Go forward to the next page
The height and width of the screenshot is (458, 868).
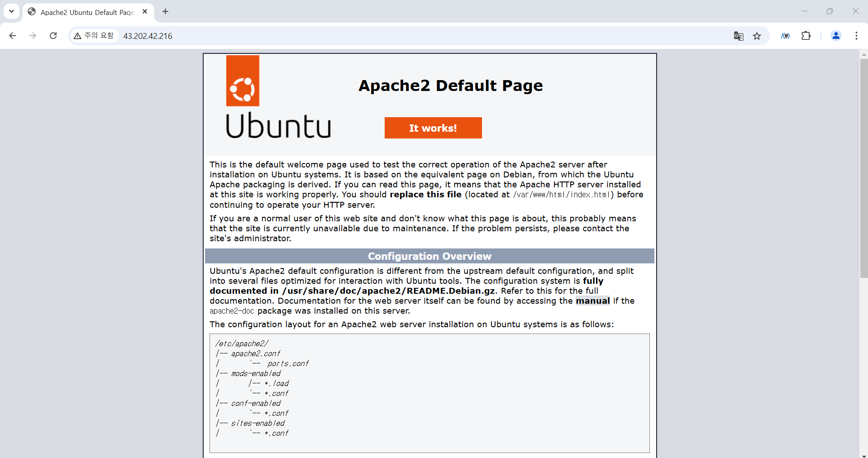33,36
